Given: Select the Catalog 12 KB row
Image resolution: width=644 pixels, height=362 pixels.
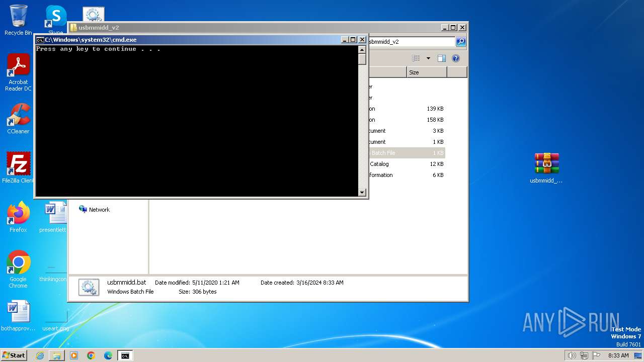Looking at the screenshot, I should 407,164.
